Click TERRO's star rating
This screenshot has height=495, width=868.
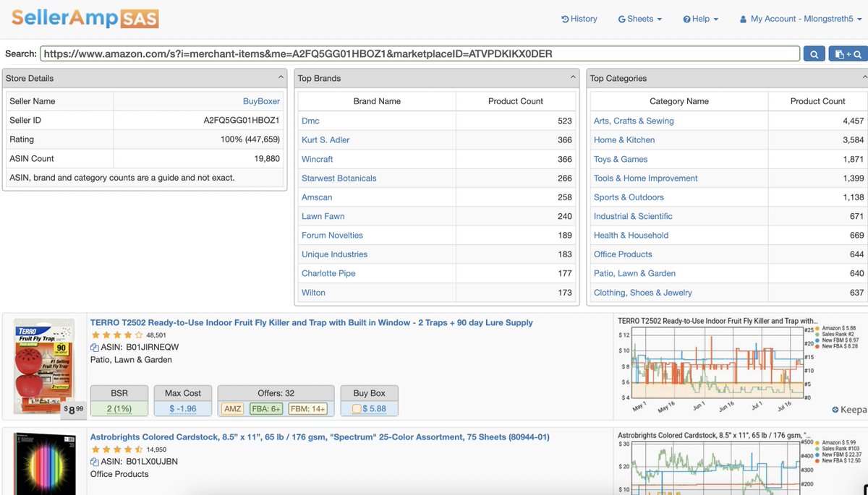pyautogui.click(x=116, y=335)
